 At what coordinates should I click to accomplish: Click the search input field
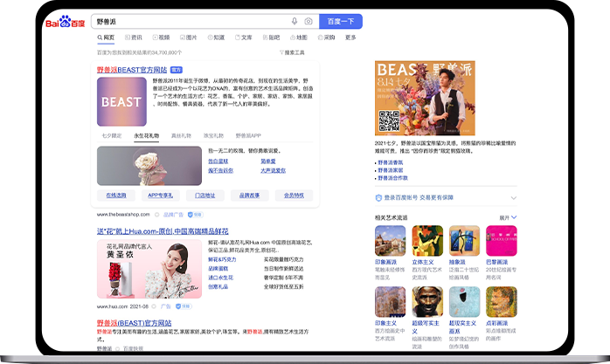192,21
